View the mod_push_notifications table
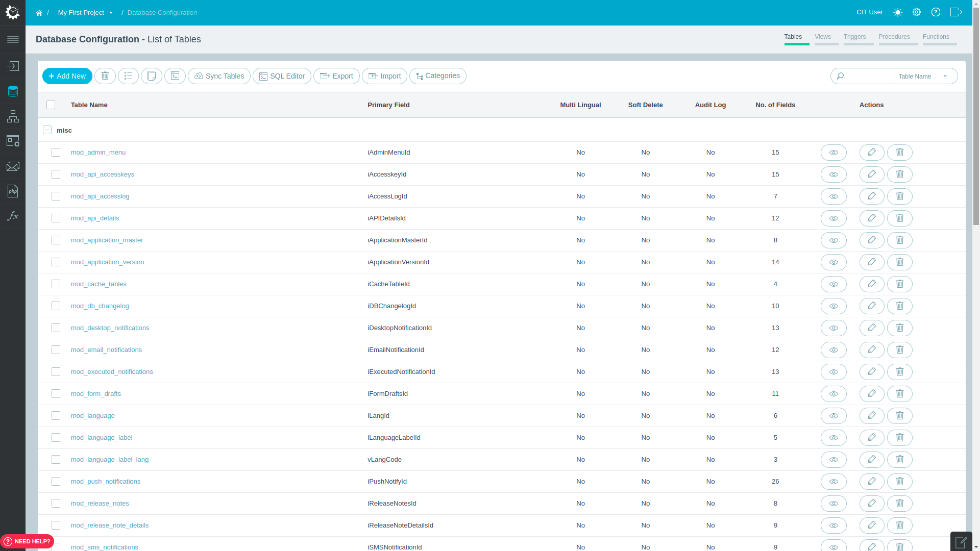Image resolution: width=980 pixels, height=551 pixels. tap(834, 482)
